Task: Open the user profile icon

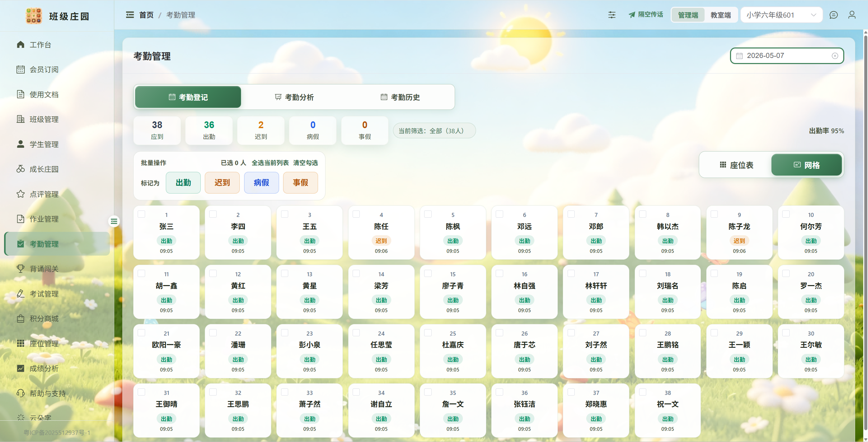Action: click(852, 15)
